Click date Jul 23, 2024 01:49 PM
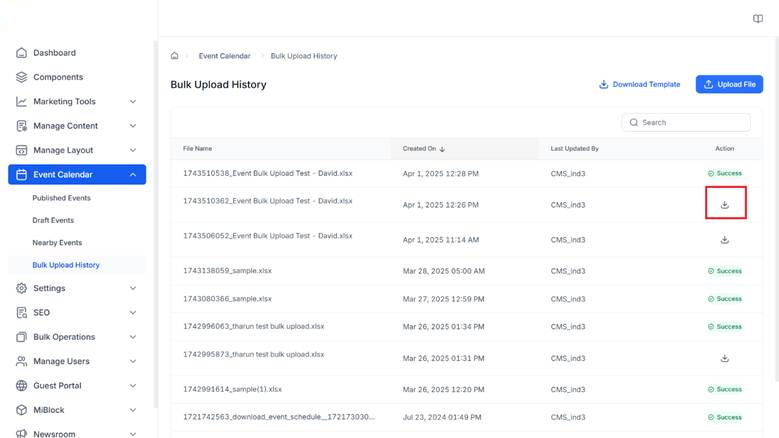 (x=442, y=417)
